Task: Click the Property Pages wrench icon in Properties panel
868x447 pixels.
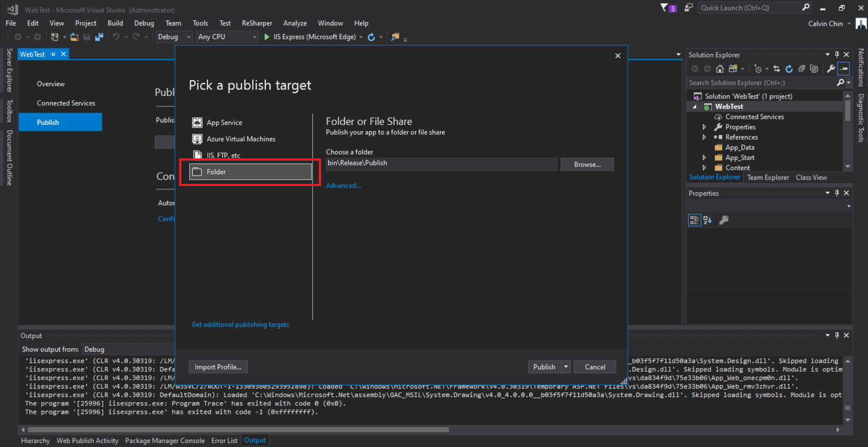Action: (724, 220)
